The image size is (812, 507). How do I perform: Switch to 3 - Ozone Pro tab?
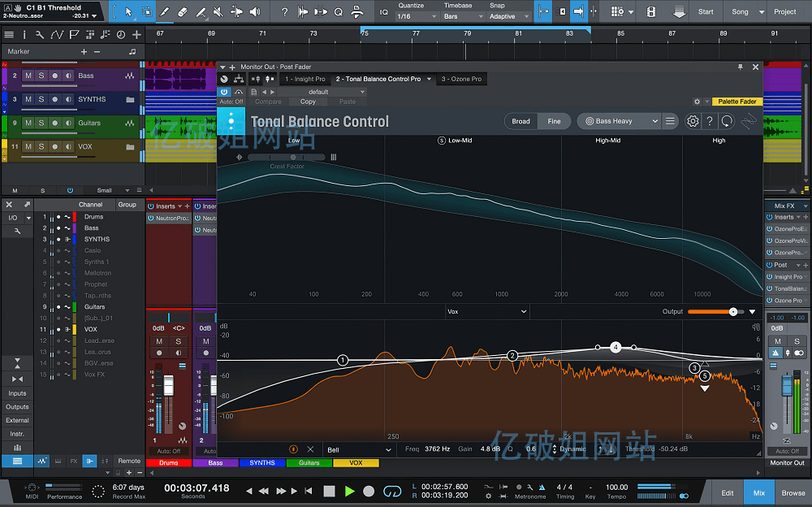click(x=461, y=79)
